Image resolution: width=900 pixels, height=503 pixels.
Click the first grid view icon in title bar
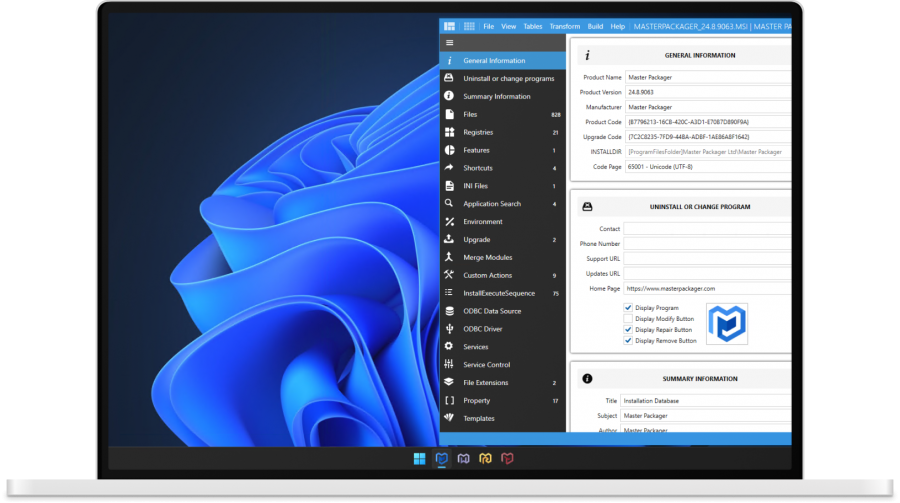(x=449, y=26)
